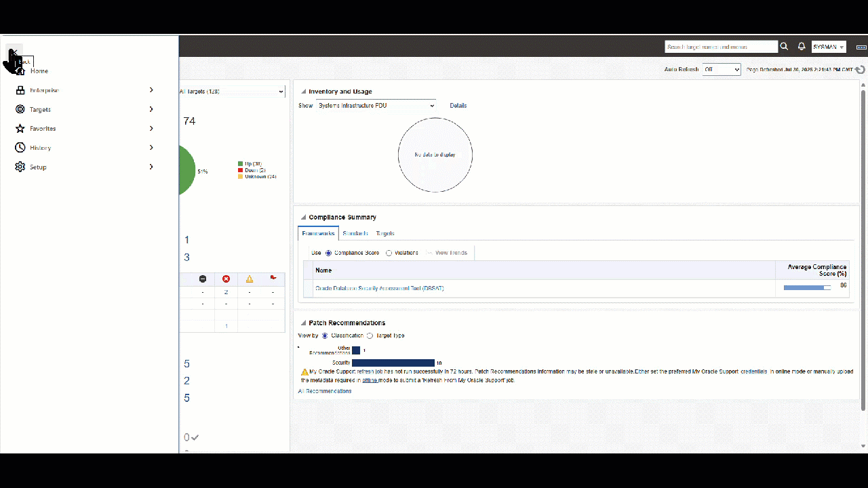
Task: Click the Enterprise building-blocks icon
Action: tap(20, 90)
